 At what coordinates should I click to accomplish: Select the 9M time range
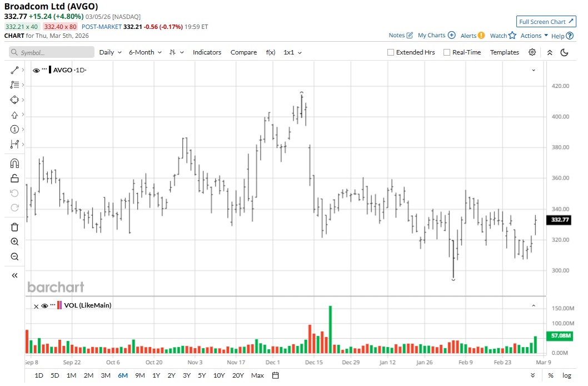pos(140,375)
